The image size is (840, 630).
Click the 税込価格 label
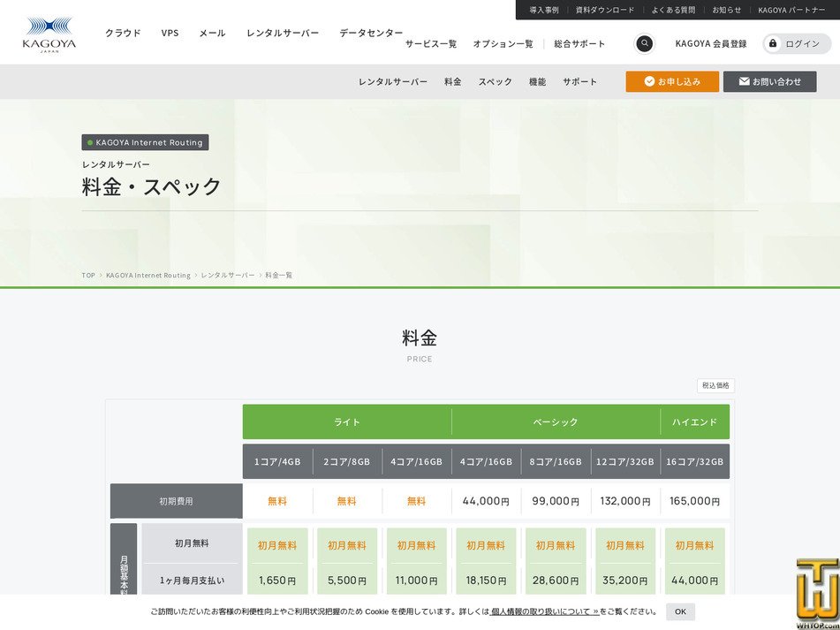(x=715, y=385)
